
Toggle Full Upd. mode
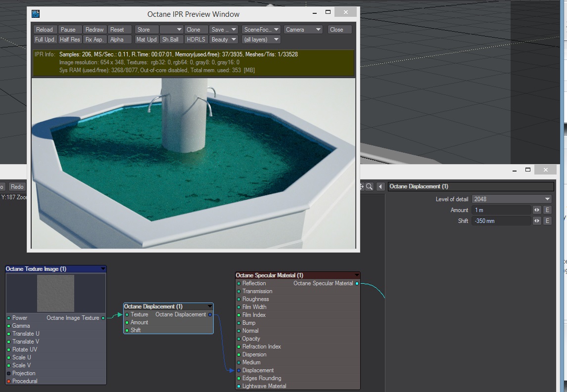click(x=45, y=40)
